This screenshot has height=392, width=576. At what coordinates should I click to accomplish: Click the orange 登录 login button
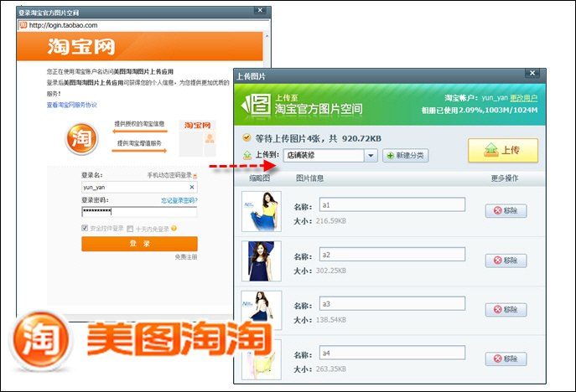tap(139, 244)
